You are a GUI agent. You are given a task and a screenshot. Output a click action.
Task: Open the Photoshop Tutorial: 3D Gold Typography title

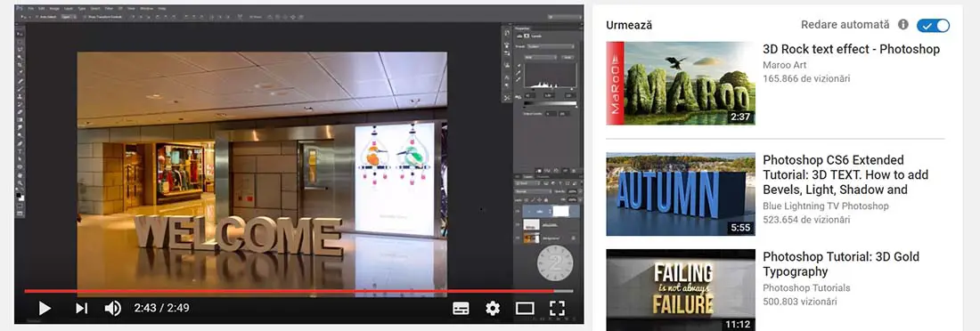[841, 264]
